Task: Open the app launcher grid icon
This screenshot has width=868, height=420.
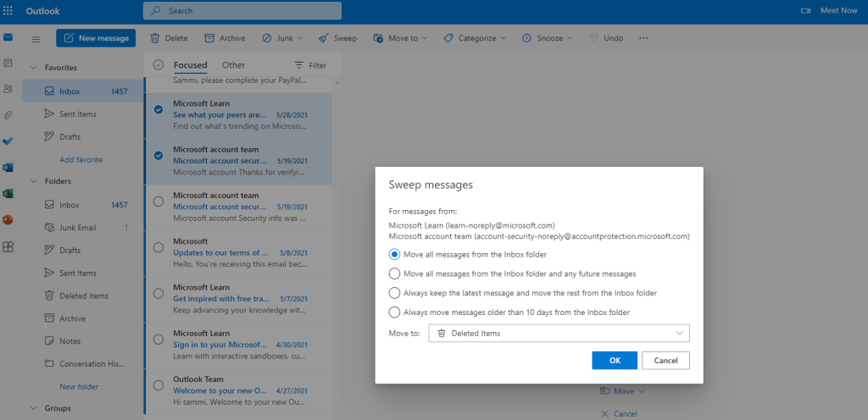Action: 8,10
